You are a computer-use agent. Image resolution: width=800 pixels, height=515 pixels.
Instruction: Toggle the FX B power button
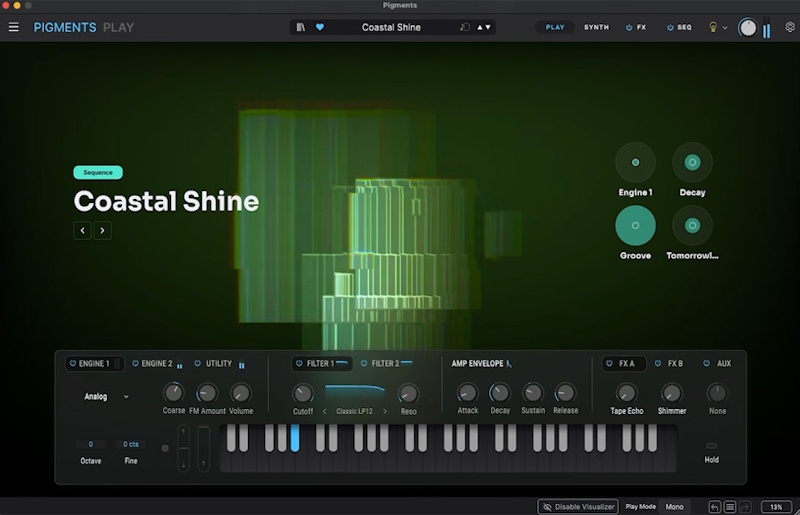[x=658, y=363]
